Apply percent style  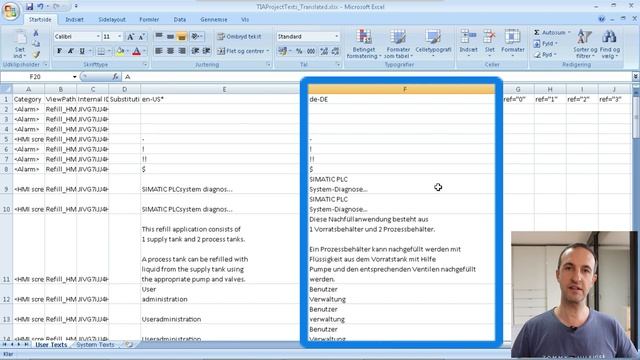pos(299,51)
